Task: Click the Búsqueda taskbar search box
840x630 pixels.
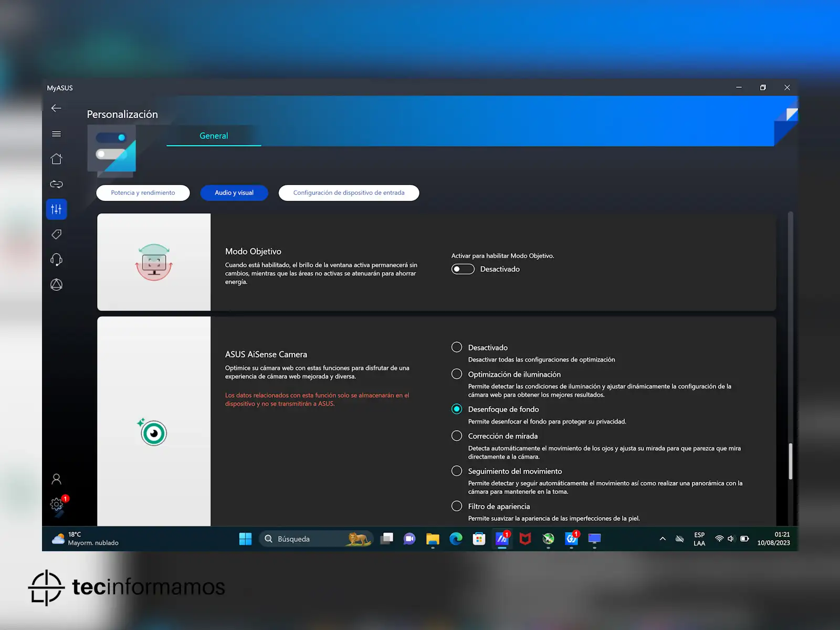Action: coord(316,539)
